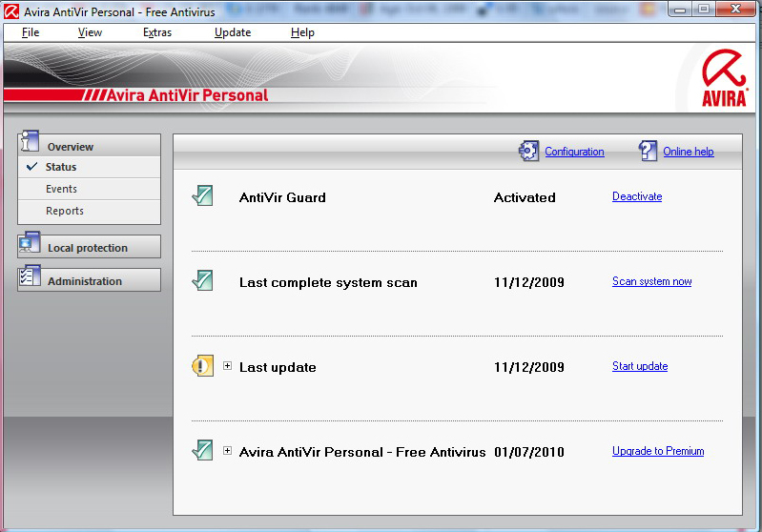Minimize the Avira window

680,10
